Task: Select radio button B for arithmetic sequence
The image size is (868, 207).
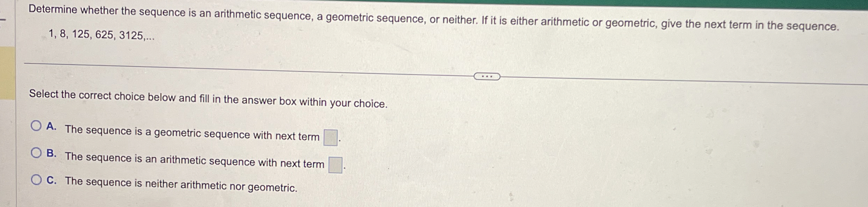Action: [36, 152]
